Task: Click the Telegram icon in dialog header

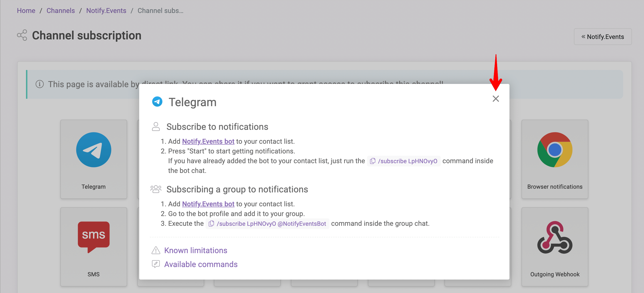Action: click(157, 102)
